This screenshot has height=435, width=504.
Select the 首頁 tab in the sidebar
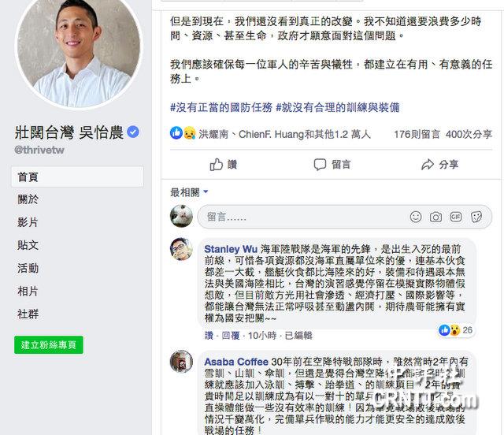click(77, 177)
